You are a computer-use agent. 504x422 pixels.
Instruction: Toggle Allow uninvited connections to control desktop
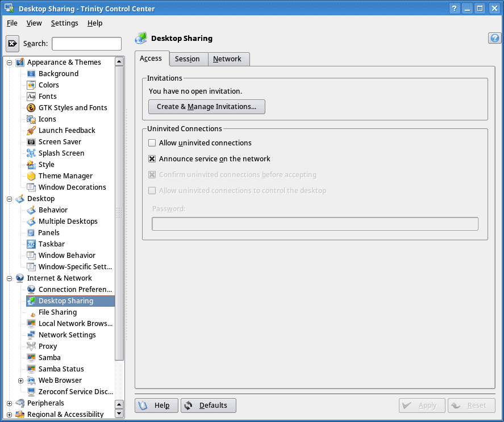152,191
